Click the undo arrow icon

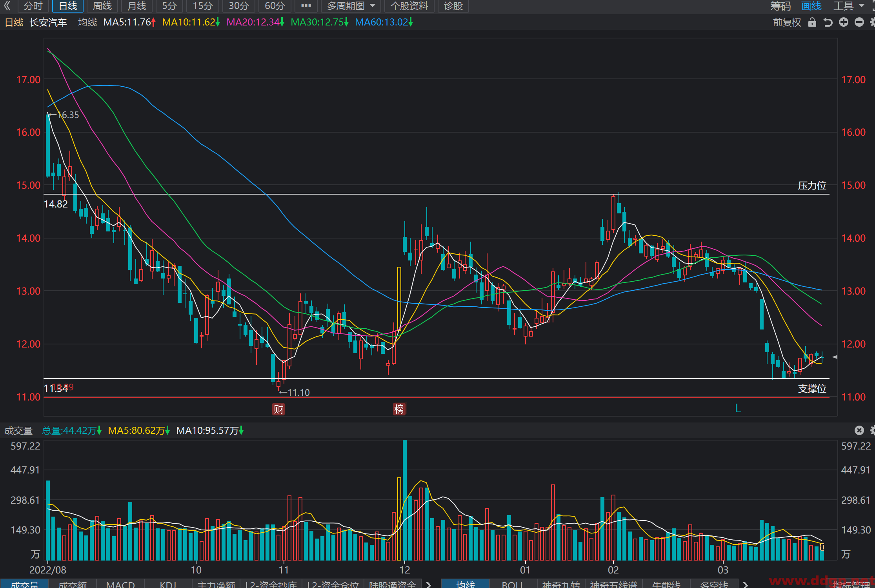tap(828, 22)
